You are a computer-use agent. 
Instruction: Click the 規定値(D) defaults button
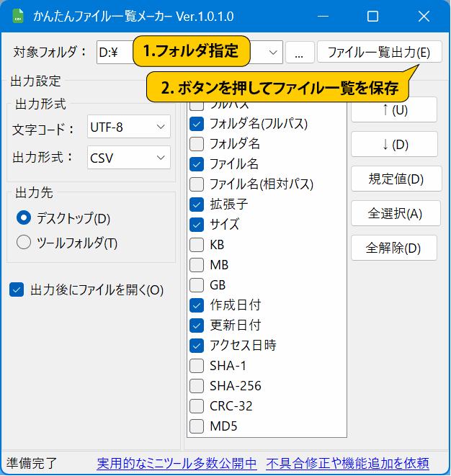(x=396, y=179)
